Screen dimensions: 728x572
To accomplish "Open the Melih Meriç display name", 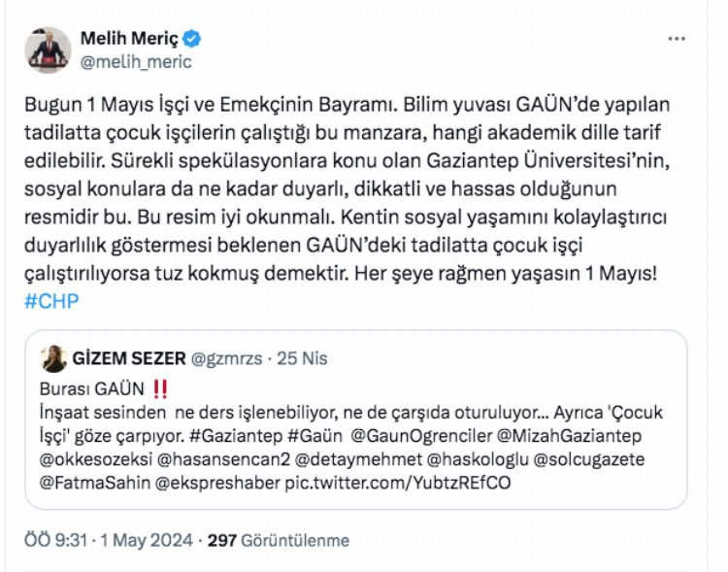I will tap(129, 39).
